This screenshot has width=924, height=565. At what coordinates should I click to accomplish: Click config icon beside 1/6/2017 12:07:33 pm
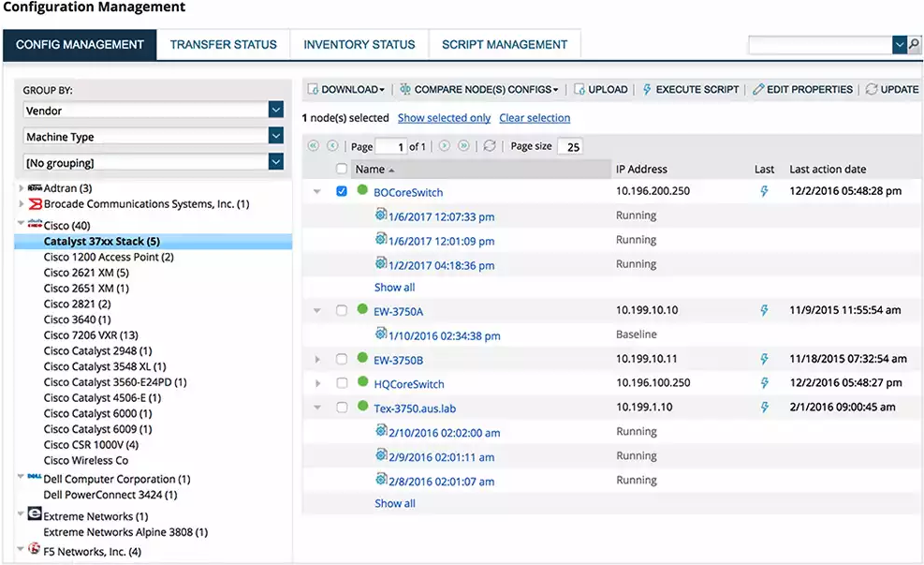tap(381, 214)
